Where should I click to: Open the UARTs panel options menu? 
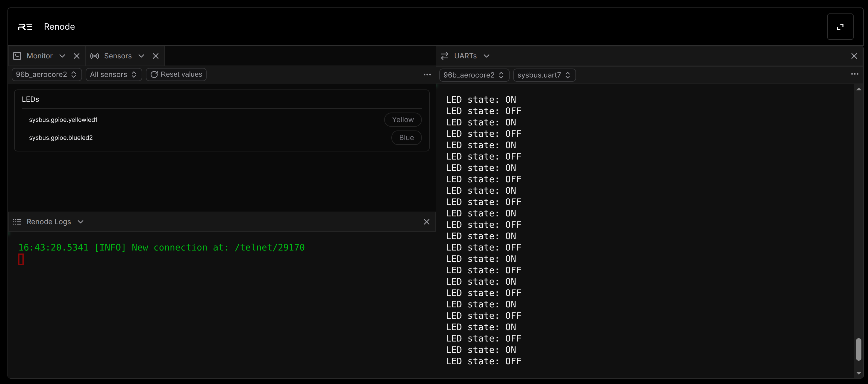855,74
